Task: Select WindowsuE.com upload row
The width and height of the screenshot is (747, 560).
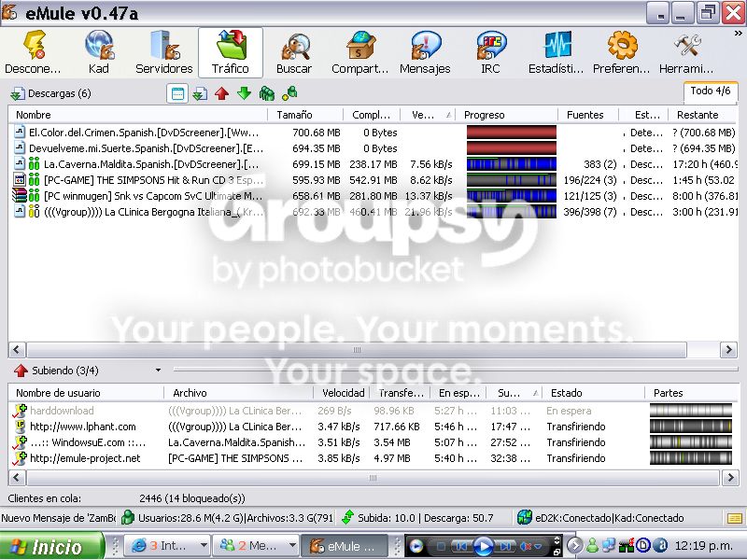Action: tap(373, 442)
